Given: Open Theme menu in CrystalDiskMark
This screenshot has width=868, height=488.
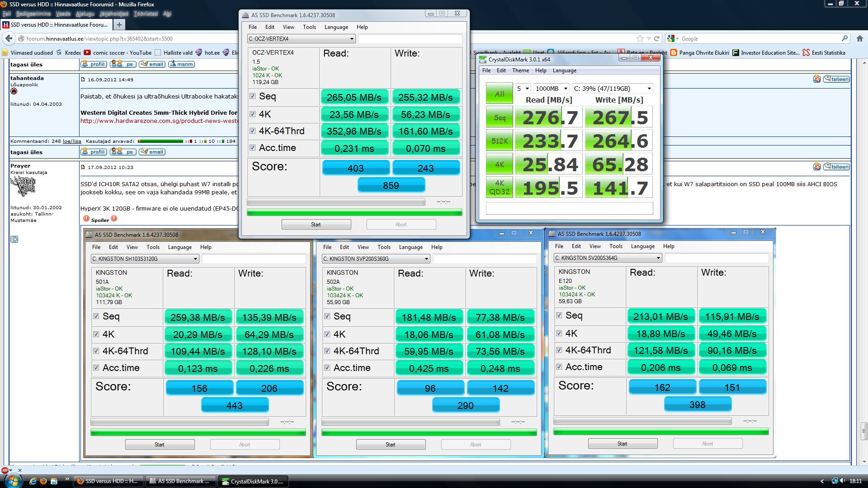Looking at the screenshot, I should click(x=520, y=70).
